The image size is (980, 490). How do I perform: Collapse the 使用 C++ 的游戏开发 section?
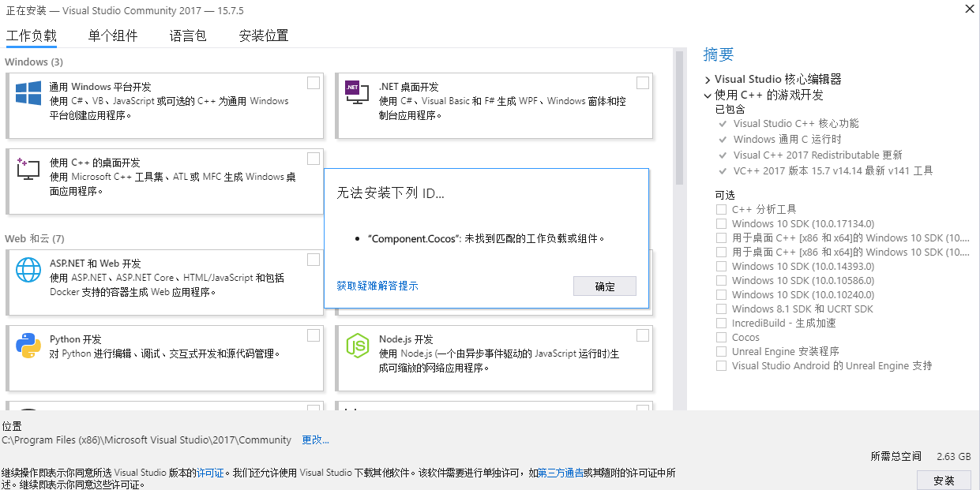pyautogui.click(x=708, y=95)
